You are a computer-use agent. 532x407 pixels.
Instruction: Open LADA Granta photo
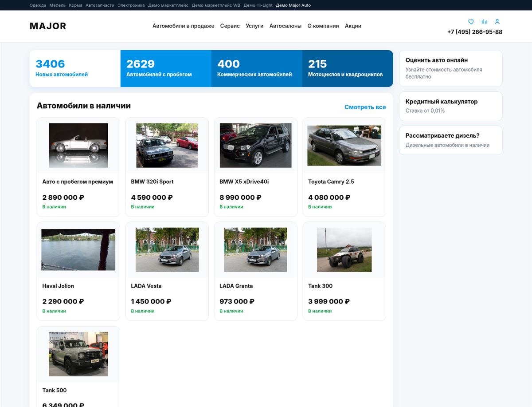point(256,250)
